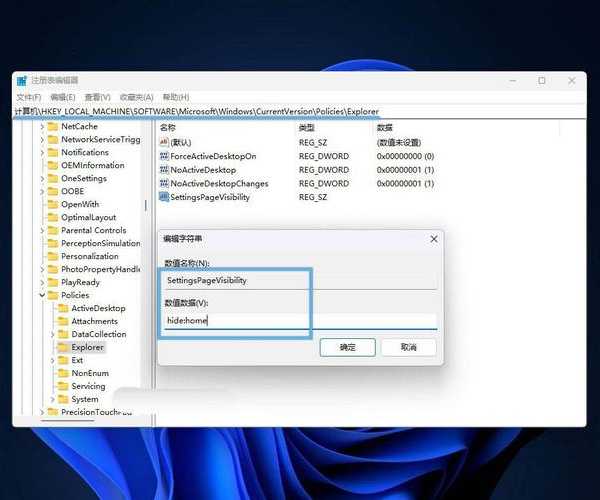Screen dimensions: 600x500
Task: Select the Explorer folder icon in tree
Action: 63,347
